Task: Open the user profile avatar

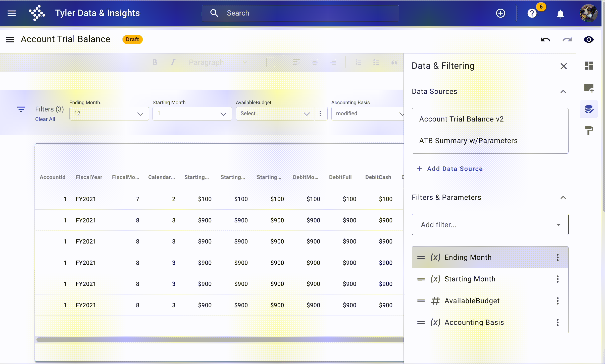Action: [x=588, y=13]
